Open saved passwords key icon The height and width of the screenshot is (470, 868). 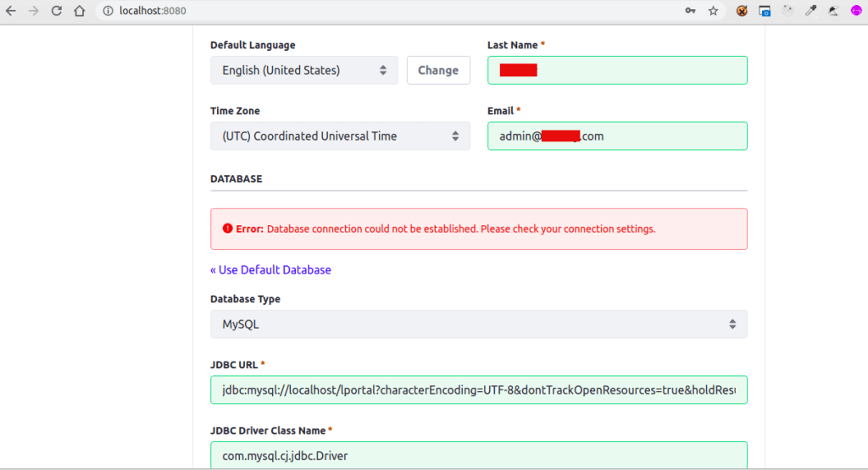coord(691,11)
